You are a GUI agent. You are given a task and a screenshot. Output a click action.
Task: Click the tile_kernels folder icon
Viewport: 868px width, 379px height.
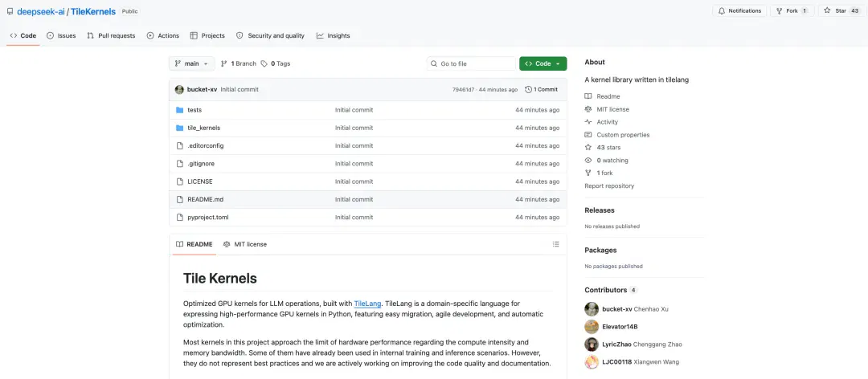point(179,128)
